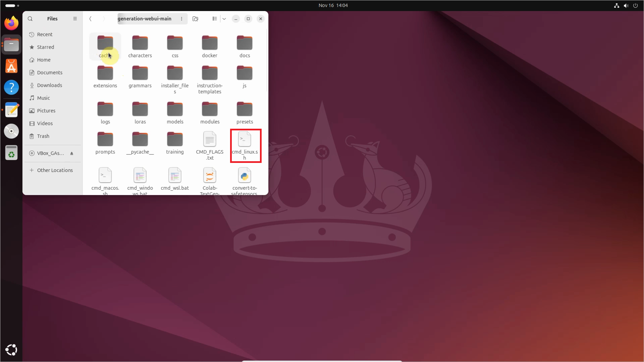Viewport: 644px width, 362px height.
Task: Select the docker folder
Action: pyautogui.click(x=210, y=47)
